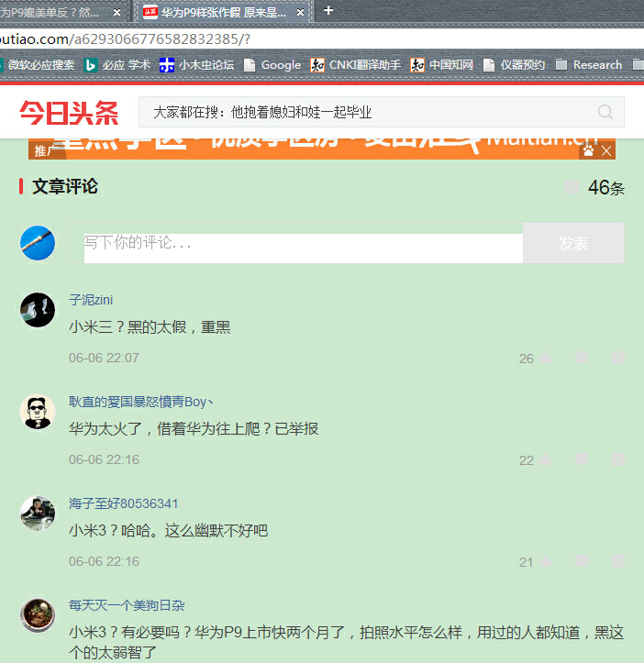Click the like count 22
Image resolution: width=644 pixels, height=663 pixels.
(527, 460)
